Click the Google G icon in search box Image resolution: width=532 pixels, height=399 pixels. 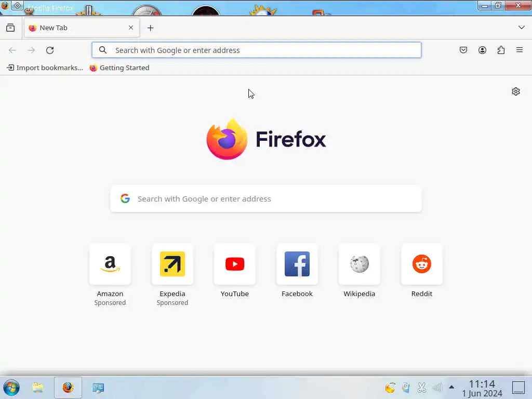pos(125,199)
